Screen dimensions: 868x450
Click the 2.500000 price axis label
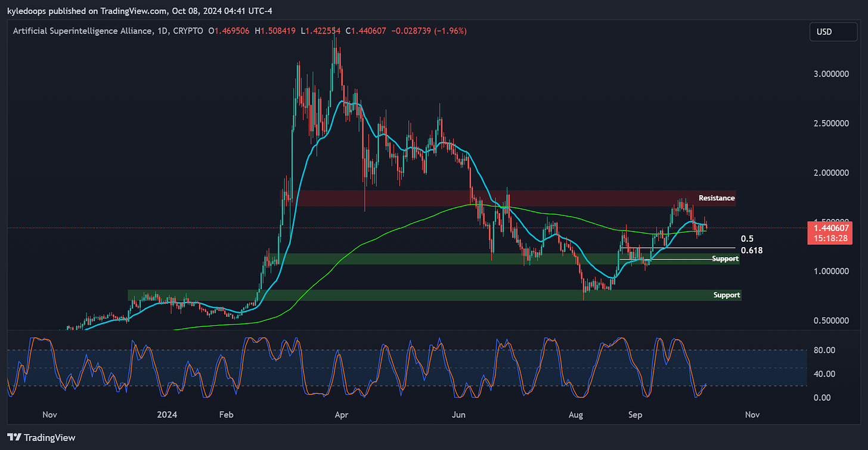(x=831, y=124)
